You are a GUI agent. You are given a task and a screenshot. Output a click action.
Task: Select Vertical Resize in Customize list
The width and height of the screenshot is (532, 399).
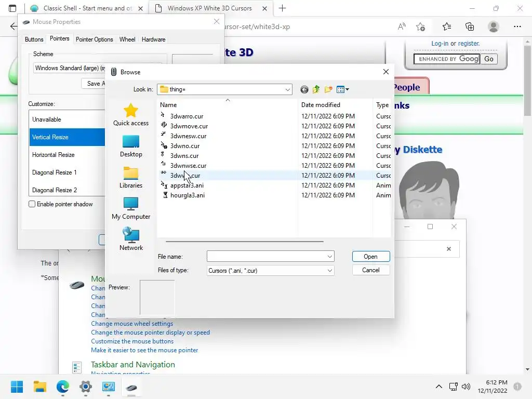pos(67,137)
